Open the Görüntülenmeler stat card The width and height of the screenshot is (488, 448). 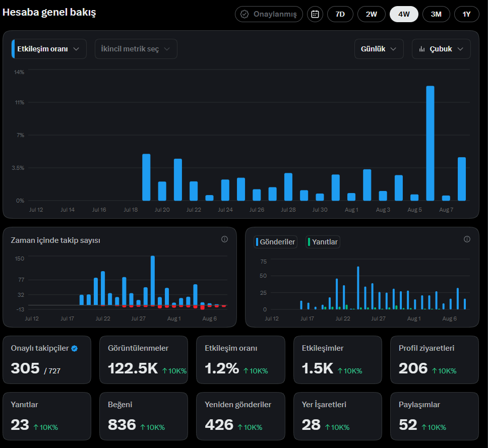(144, 360)
